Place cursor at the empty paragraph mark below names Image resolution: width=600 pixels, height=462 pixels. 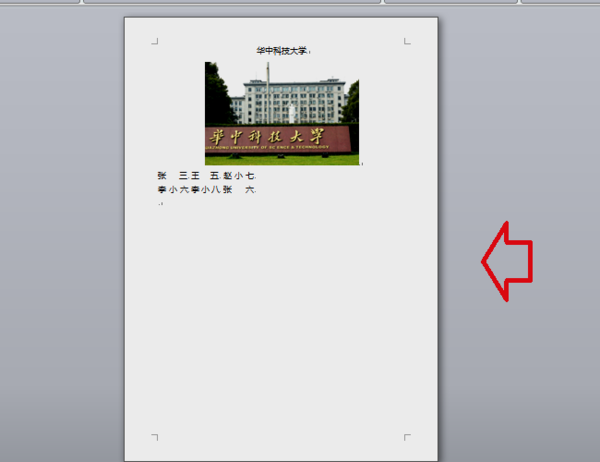(161, 203)
